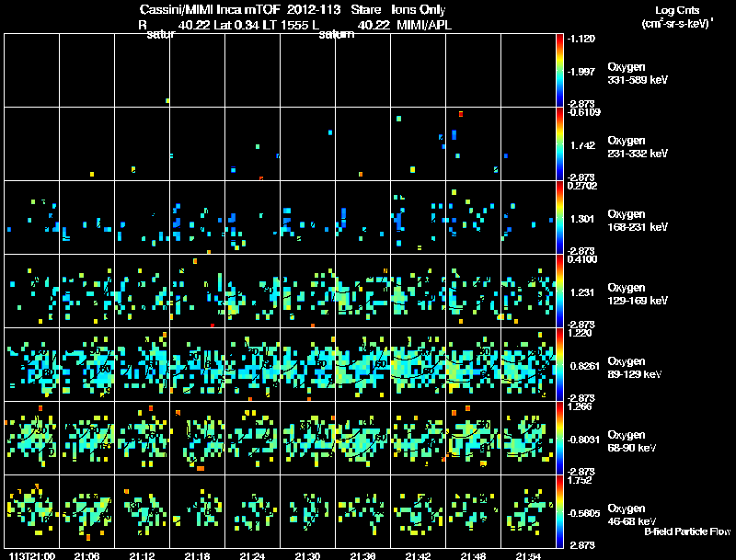Screen dimensions: 736x560
Task: Click the Cassini/MIMI Inca mTOF title text
Action: click(x=210, y=9)
